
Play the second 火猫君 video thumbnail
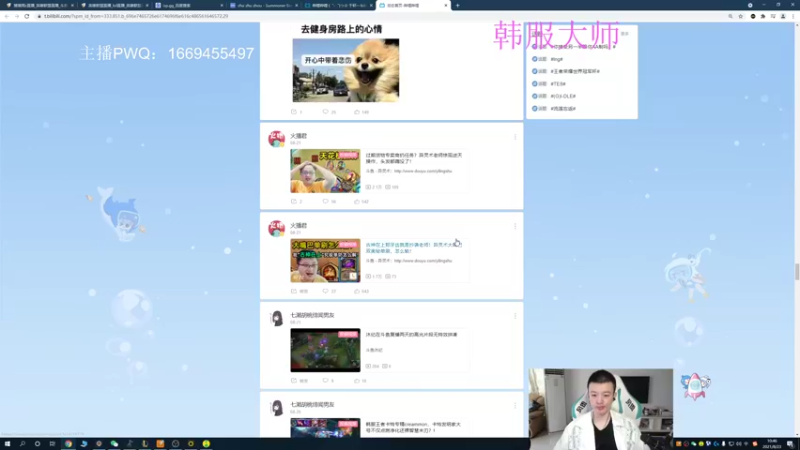point(325,260)
